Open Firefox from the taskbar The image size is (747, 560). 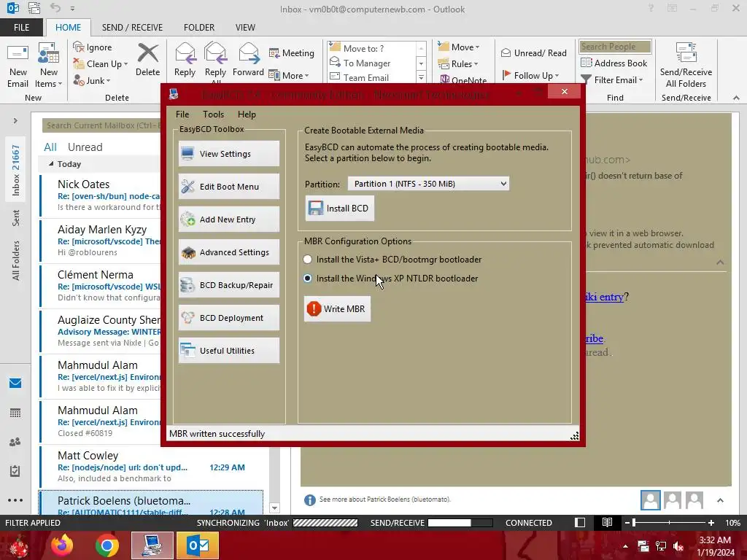click(62, 545)
